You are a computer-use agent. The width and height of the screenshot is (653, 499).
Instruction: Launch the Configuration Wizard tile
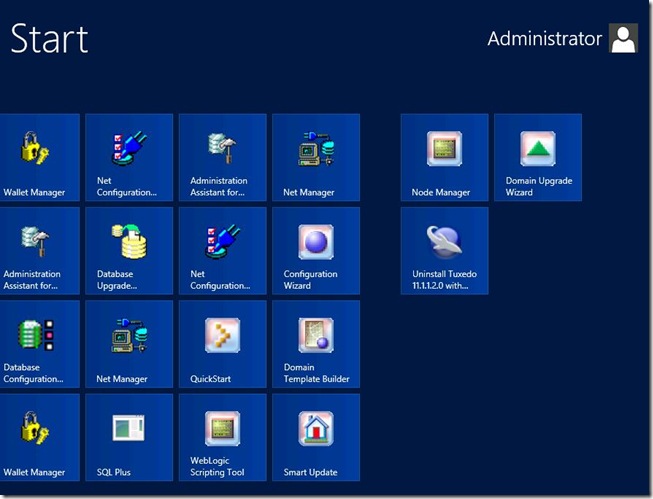(316, 251)
